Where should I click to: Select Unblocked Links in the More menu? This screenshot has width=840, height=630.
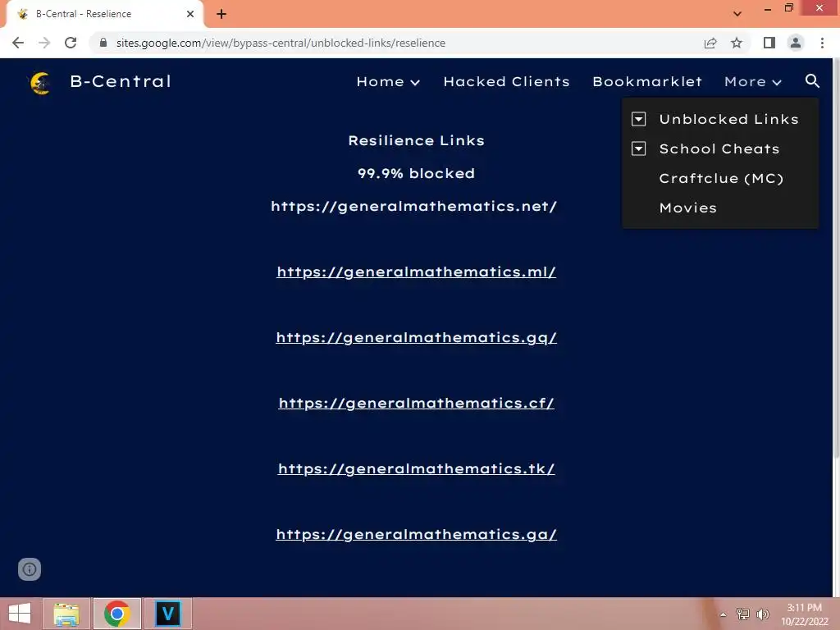(x=728, y=119)
